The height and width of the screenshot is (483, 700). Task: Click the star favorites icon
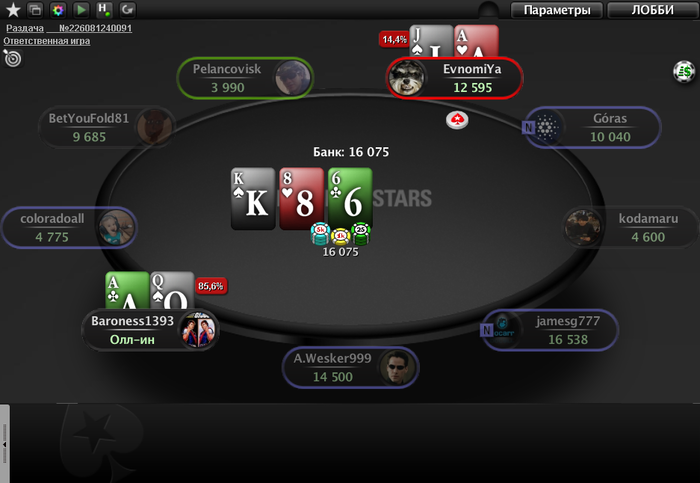[x=13, y=10]
